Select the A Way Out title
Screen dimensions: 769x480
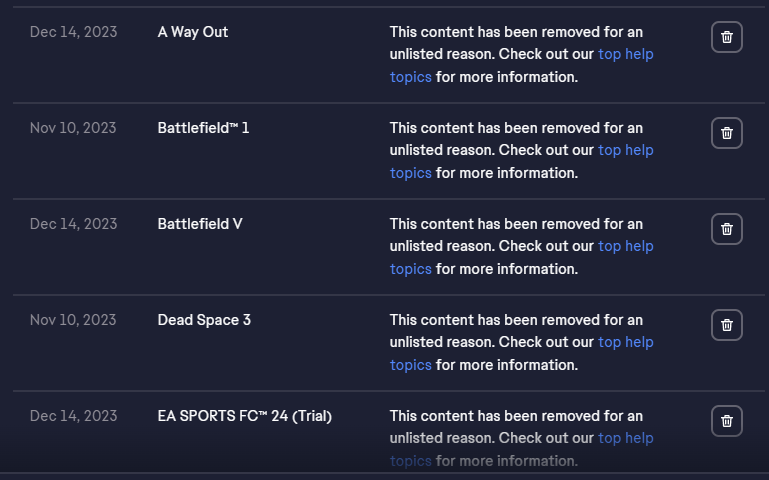coord(193,32)
